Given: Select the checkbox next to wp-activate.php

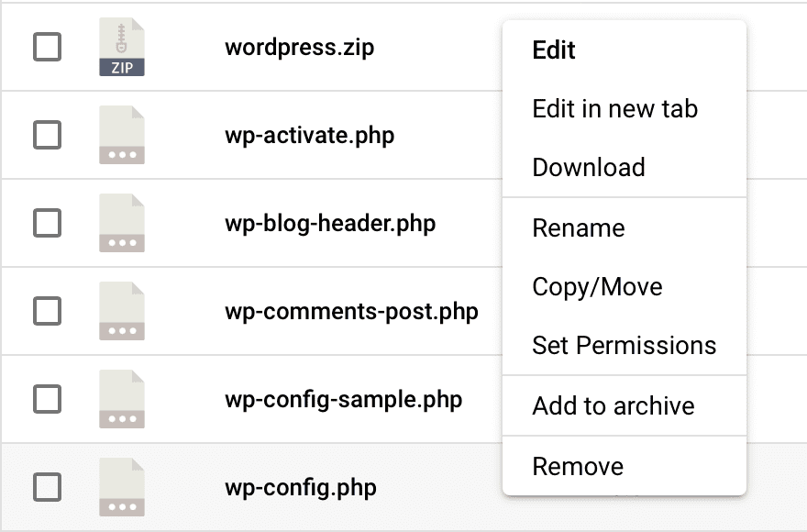Looking at the screenshot, I should (47, 134).
